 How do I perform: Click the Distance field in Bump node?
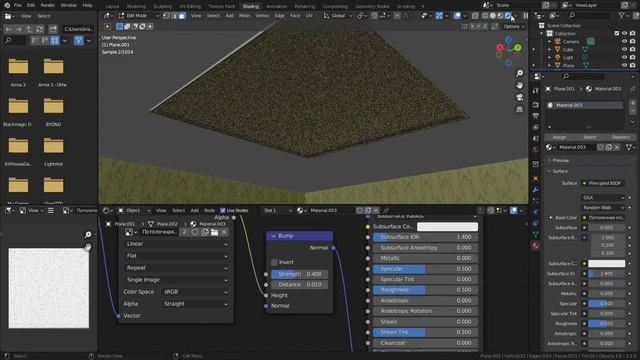tap(300, 284)
